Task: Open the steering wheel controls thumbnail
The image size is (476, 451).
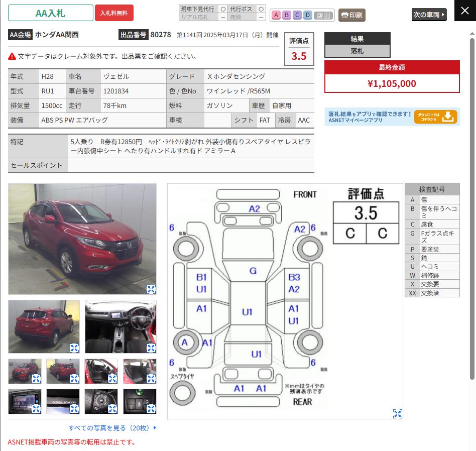Action: pos(101,401)
